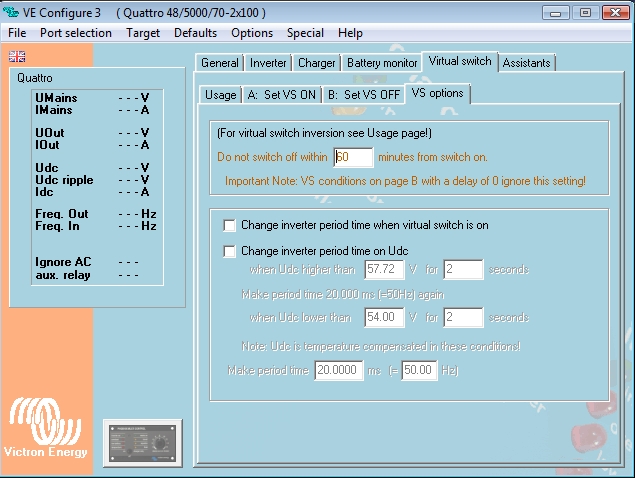This screenshot has width=635, height=478.
Task: Go to the Battery monitor tab
Action: click(x=382, y=63)
